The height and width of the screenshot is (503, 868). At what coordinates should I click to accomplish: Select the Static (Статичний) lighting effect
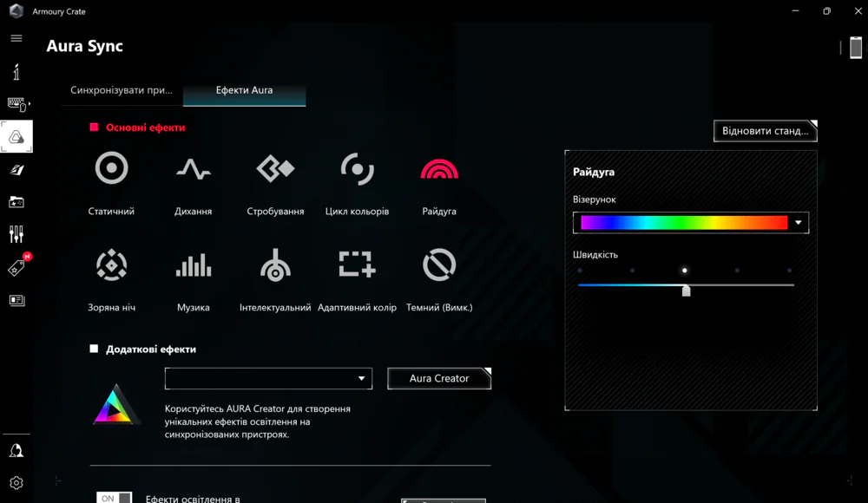click(111, 168)
